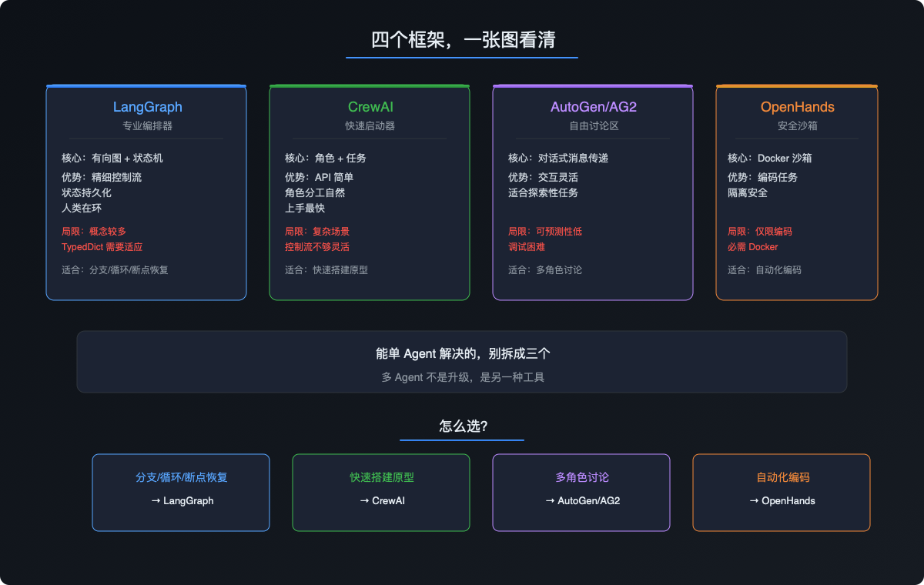Click the title 四个框架,一张图看清
Screen dimensions: 924x585
point(463,40)
